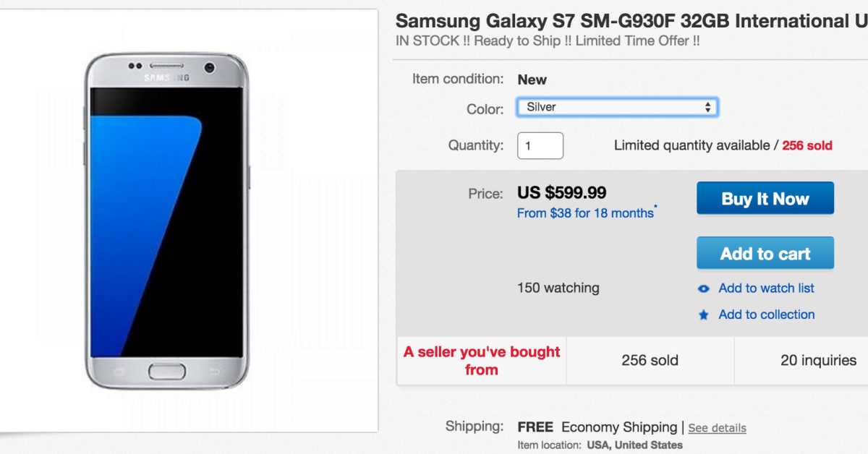Image resolution: width=868 pixels, height=454 pixels.
Task: Click the 150 watching text
Action: 558,288
